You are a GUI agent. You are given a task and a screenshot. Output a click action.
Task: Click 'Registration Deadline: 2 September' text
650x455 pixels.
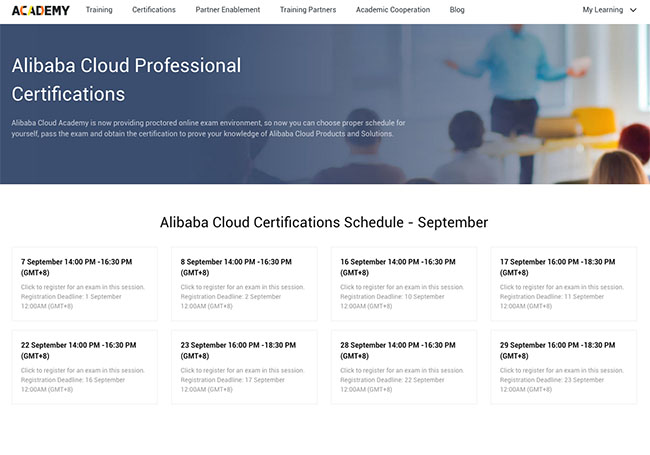click(x=230, y=297)
